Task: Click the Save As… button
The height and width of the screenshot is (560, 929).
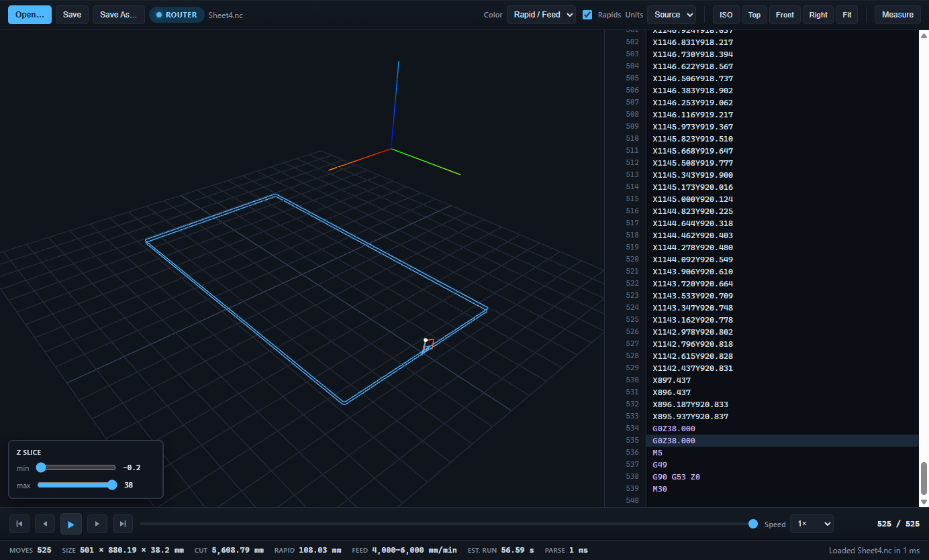Action: tap(119, 15)
